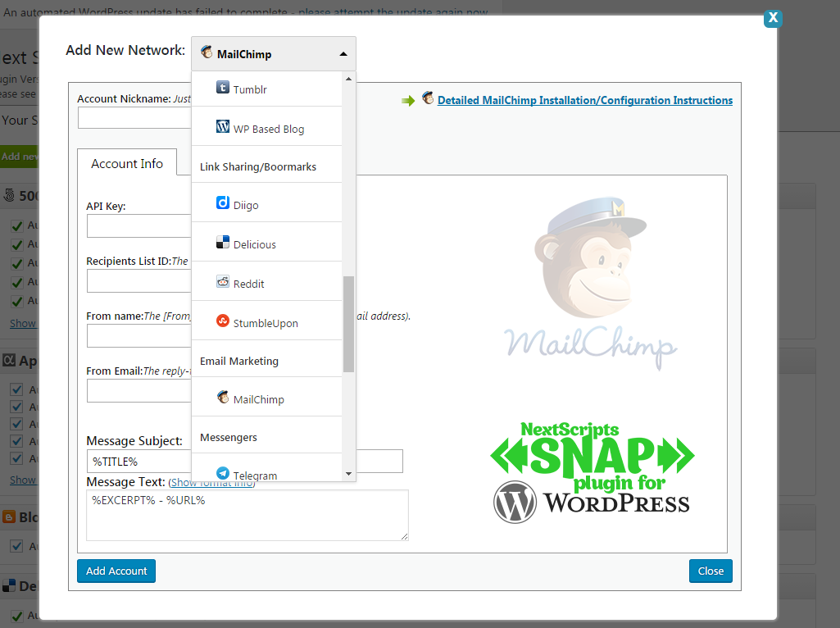This screenshot has width=840, height=628.
Task: Open the Account Info tab
Action: [x=127, y=164]
